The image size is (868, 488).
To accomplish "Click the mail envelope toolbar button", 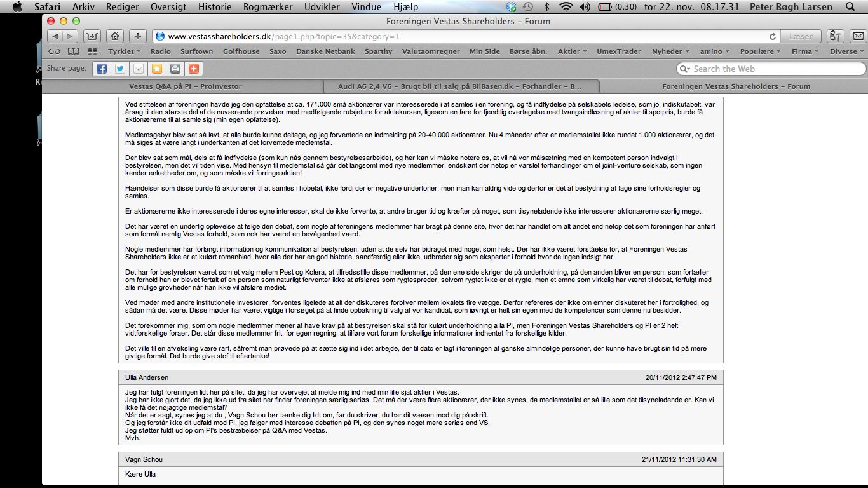I will click(x=858, y=36).
